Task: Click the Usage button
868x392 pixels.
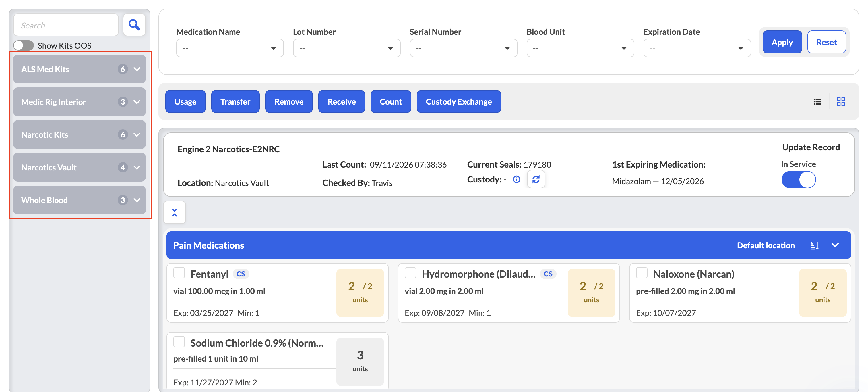Action: (185, 101)
